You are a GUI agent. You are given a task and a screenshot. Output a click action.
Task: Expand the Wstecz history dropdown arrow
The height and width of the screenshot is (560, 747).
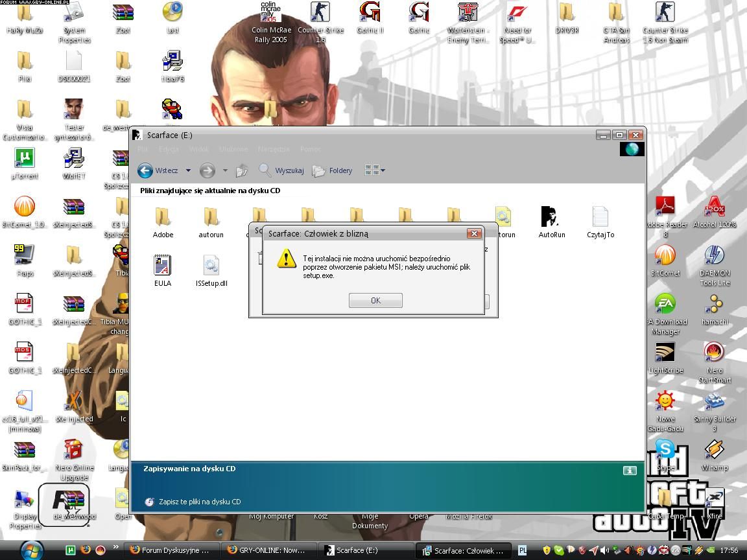point(188,170)
